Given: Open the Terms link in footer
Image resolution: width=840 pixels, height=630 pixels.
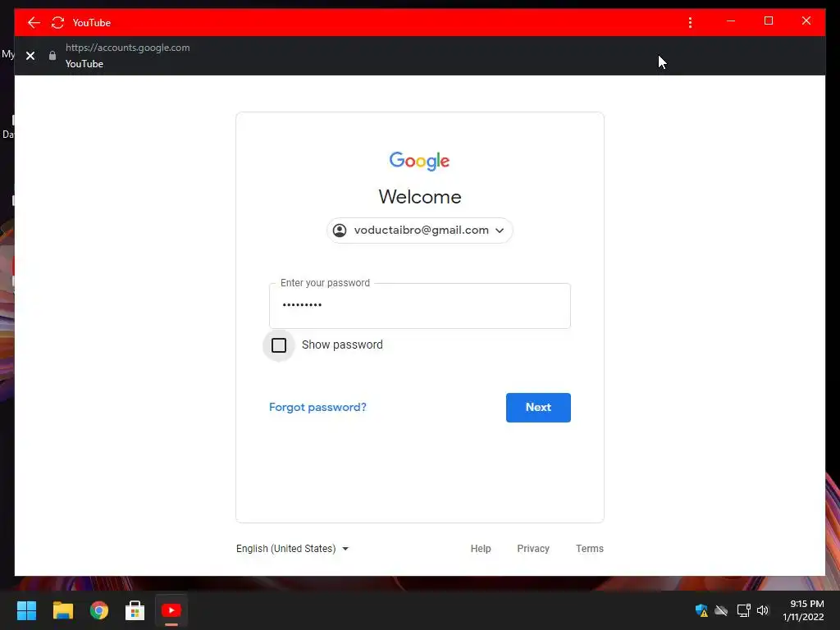Looking at the screenshot, I should 589,549.
